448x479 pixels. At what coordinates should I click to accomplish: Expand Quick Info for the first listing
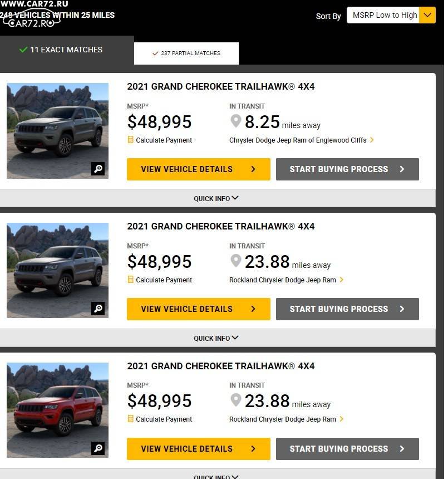coord(216,198)
